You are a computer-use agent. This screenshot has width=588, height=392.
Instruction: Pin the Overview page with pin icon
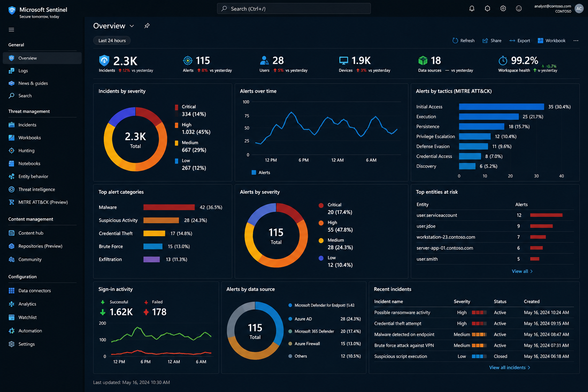click(147, 26)
